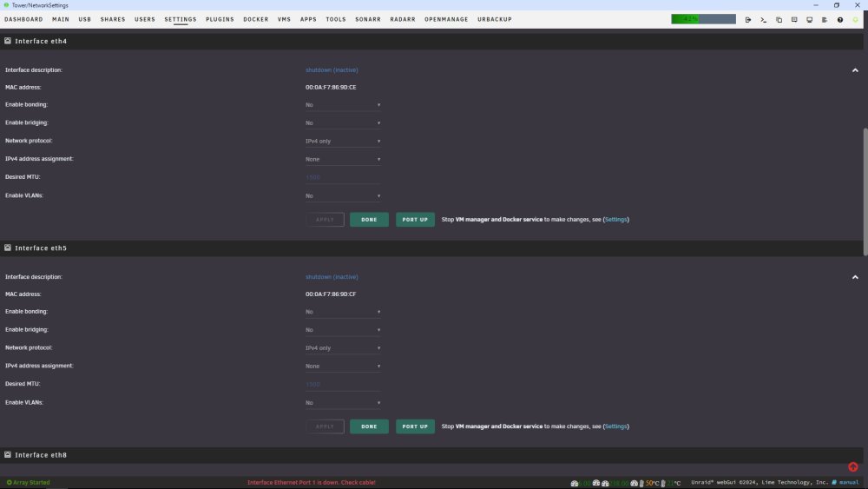Open the Main tab

coord(61,19)
